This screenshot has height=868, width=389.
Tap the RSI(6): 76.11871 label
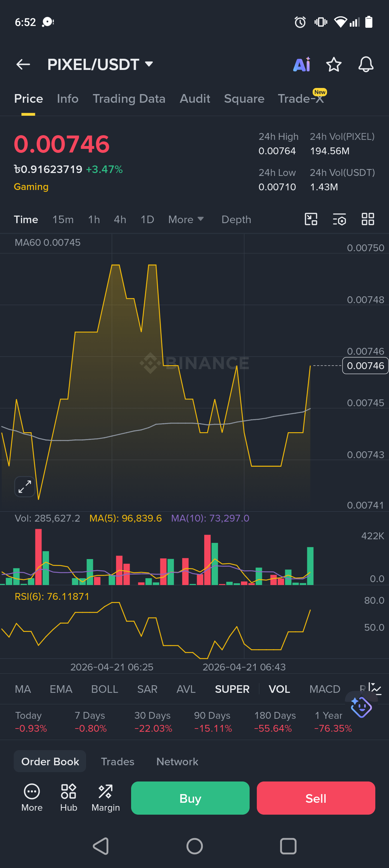point(52,596)
